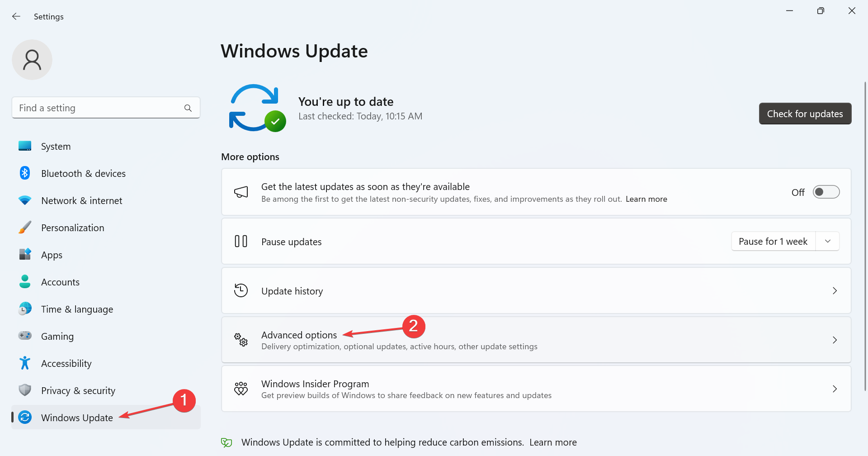
Task: Click the pause updates icon
Action: (241, 241)
